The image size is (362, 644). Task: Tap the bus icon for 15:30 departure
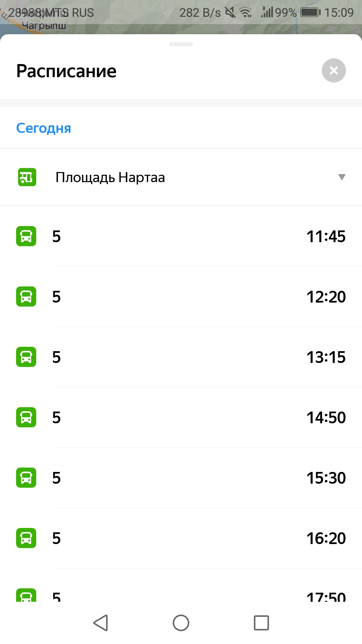[x=26, y=478]
